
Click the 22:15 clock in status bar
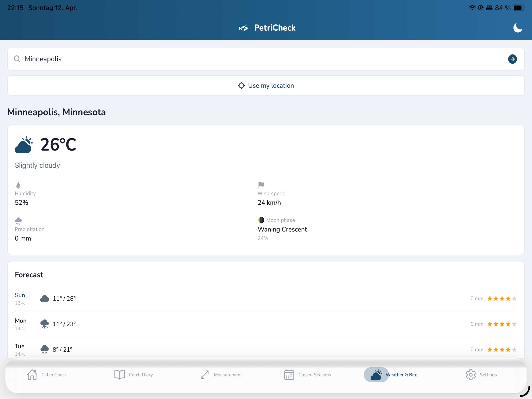click(x=15, y=8)
